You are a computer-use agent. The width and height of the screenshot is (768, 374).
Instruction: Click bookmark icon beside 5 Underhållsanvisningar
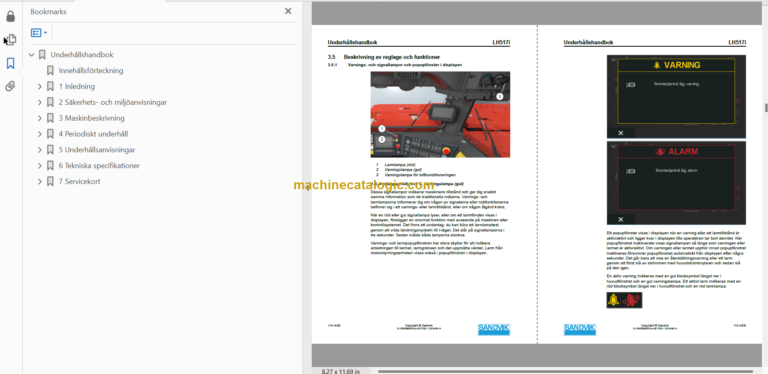pos(50,150)
